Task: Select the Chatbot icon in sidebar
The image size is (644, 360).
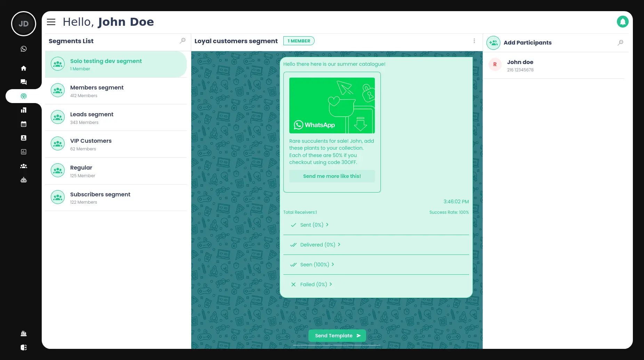Action: pos(24,180)
